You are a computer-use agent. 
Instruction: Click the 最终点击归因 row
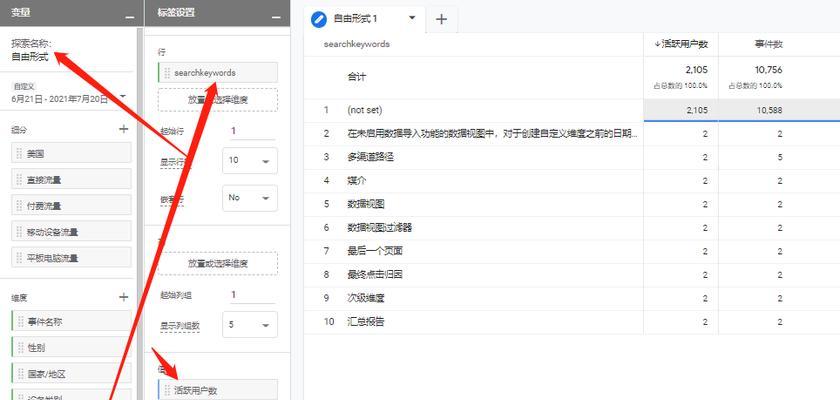coord(572,275)
